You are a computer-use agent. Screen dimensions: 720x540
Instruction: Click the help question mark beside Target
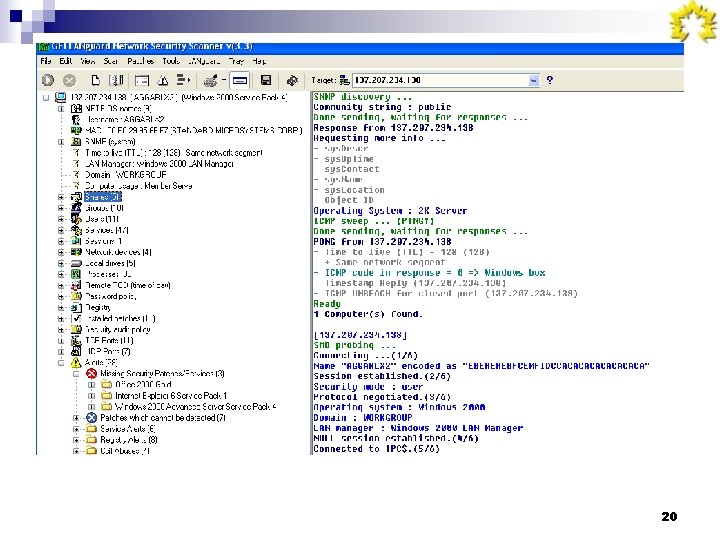point(550,80)
